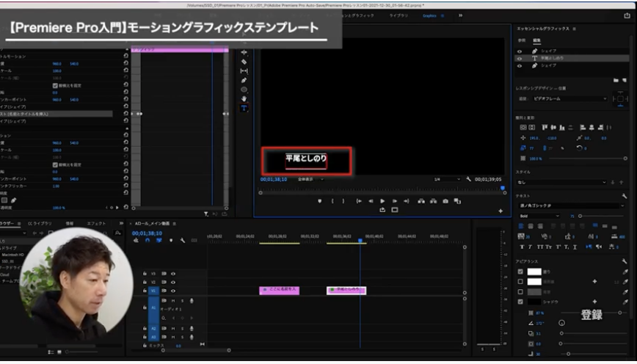Click the Lift button in Program Monitor

click(421, 201)
